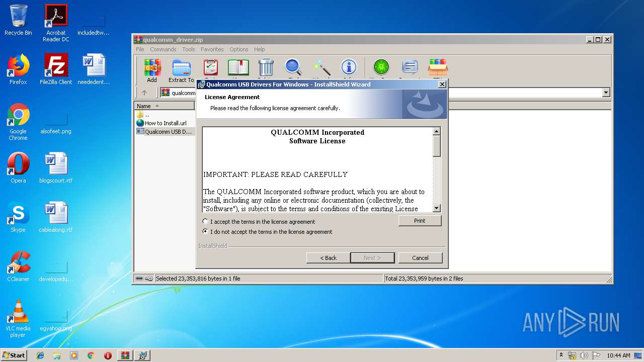Click the View book toolbar icon

(238, 68)
